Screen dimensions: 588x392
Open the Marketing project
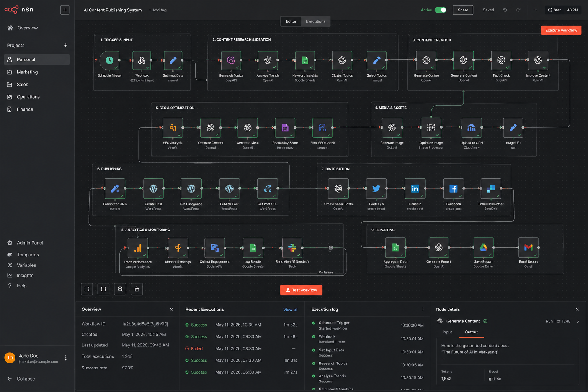point(37,72)
